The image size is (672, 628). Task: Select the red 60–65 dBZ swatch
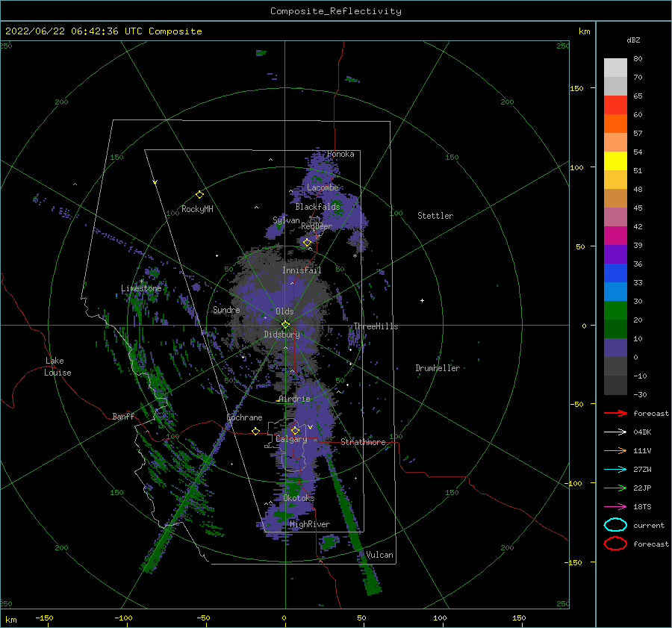pyautogui.click(x=615, y=105)
